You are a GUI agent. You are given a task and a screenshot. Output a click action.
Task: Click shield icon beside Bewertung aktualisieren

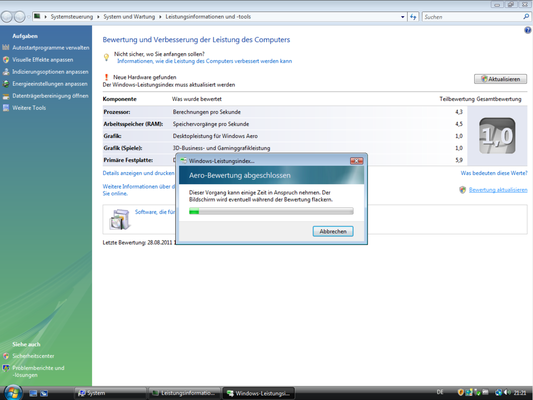[x=462, y=190]
